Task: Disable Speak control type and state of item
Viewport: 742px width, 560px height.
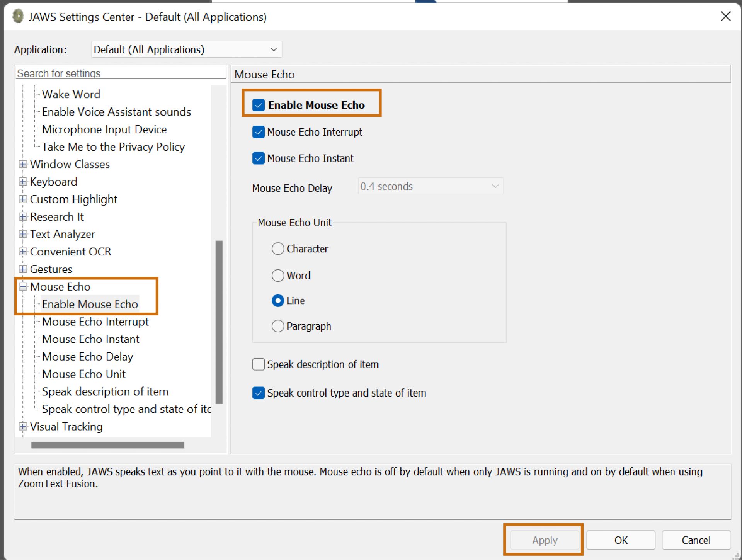Action: (x=258, y=393)
